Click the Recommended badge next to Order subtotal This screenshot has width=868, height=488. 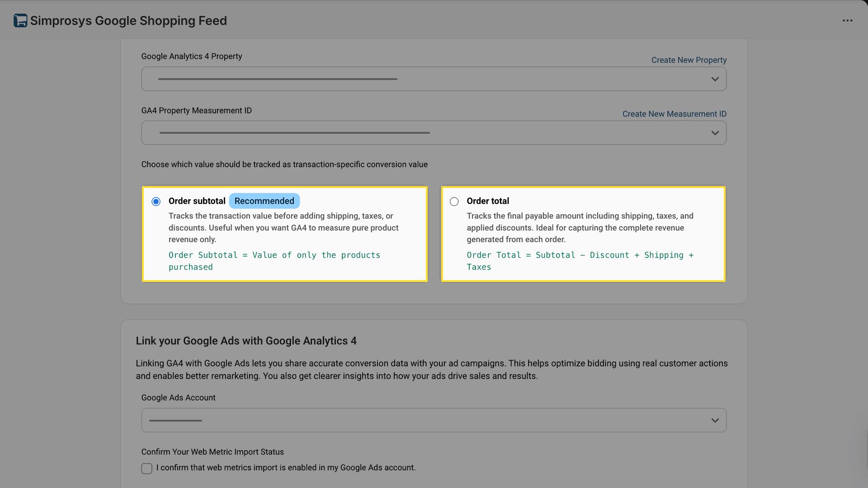pyautogui.click(x=264, y=201)
